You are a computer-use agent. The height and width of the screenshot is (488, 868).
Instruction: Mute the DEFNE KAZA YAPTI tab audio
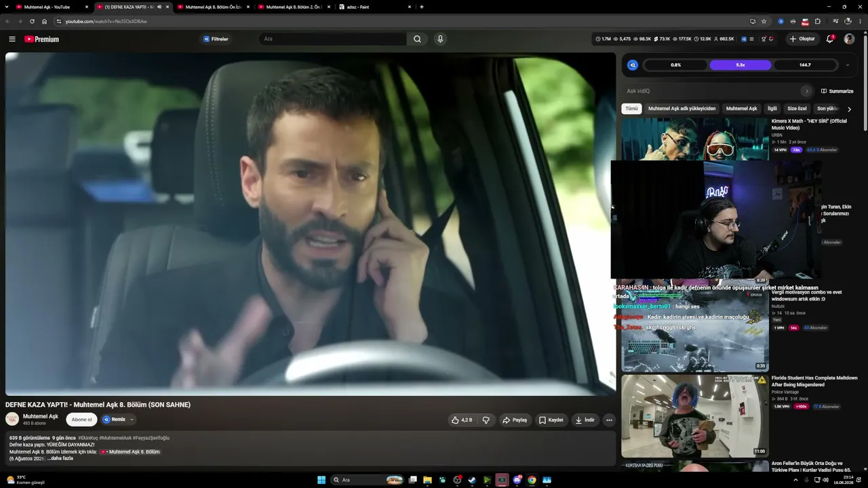[159, 7]
